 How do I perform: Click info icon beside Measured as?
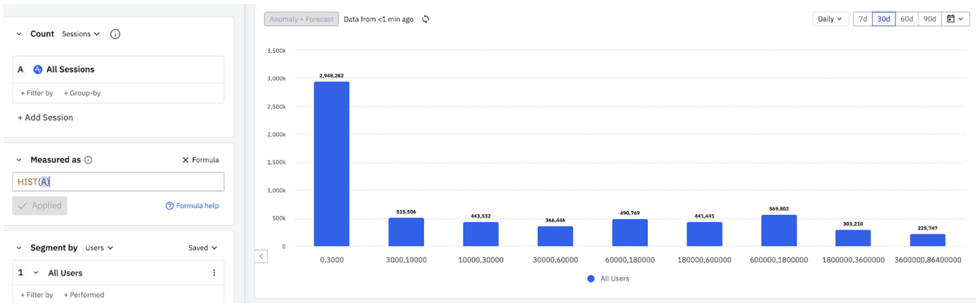coord(88,160)
